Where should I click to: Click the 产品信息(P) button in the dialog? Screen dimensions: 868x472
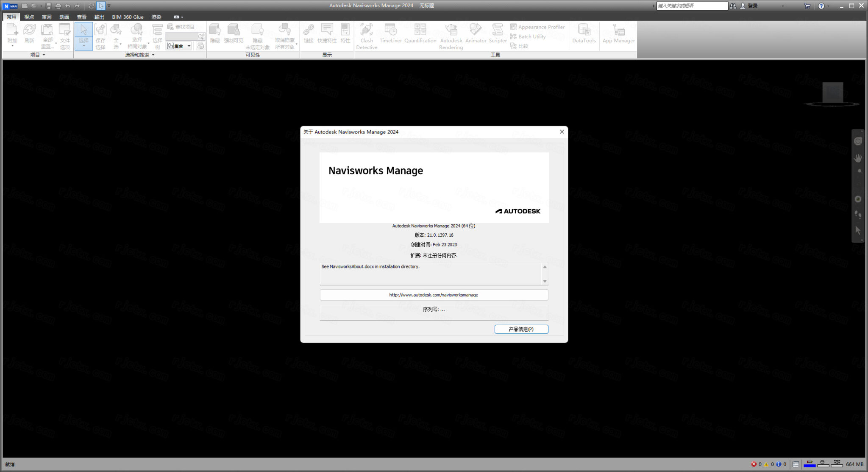point(521,329)
